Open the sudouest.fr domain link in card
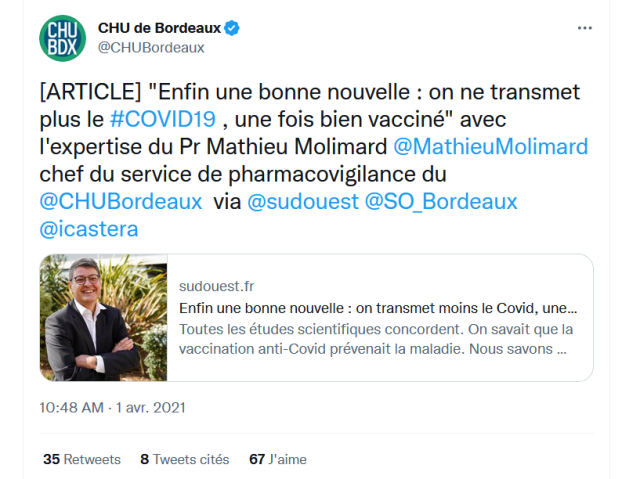 click(216, 286)
